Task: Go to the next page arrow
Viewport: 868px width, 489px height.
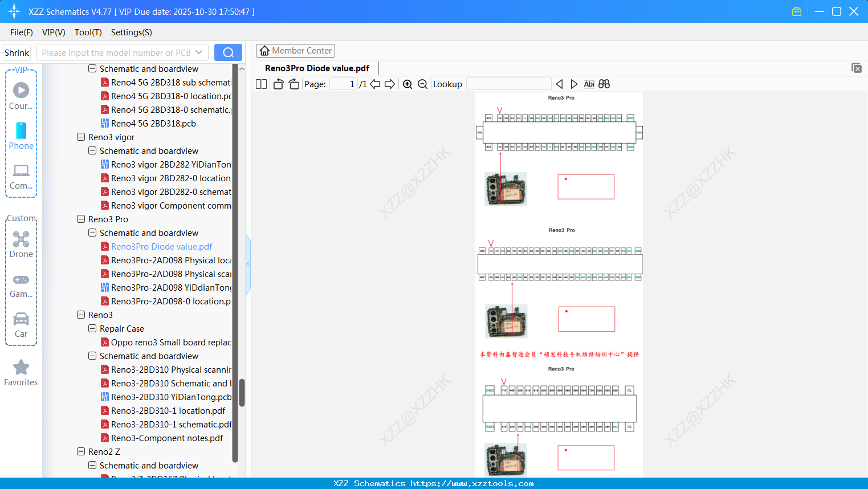Action: pyautogui.click(x=390, y=84)
